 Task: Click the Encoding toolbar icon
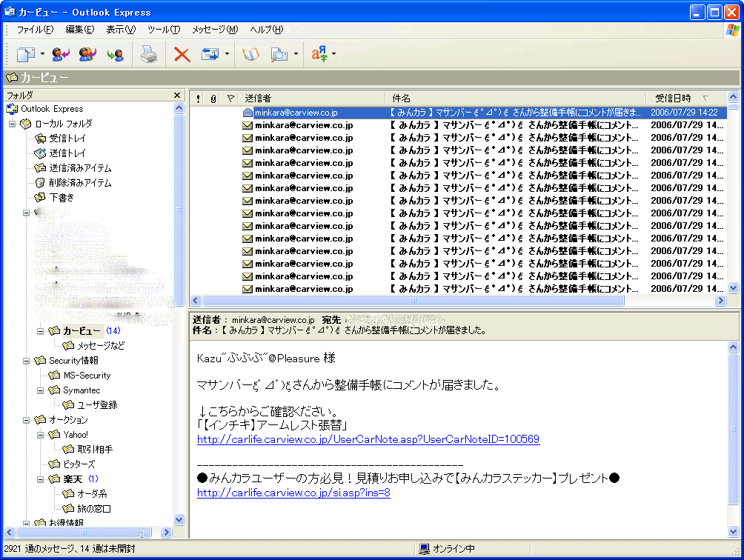[319, 55]
